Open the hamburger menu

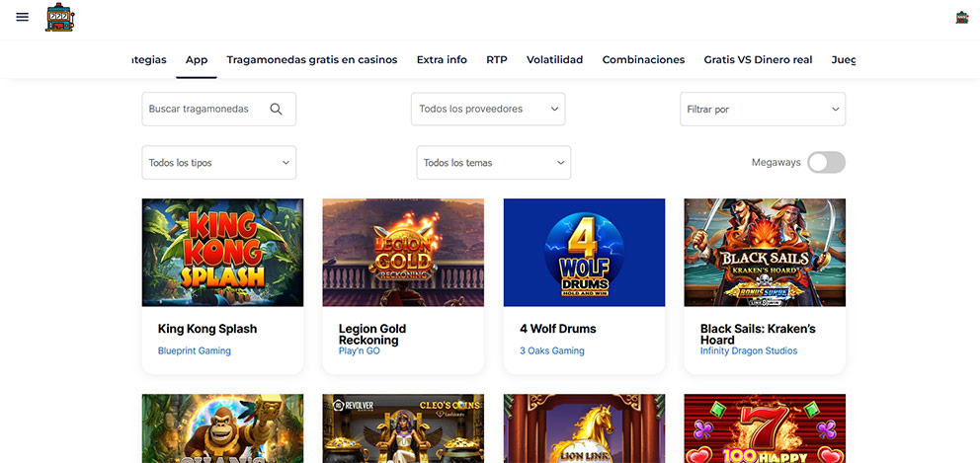(x=23, y=17)
